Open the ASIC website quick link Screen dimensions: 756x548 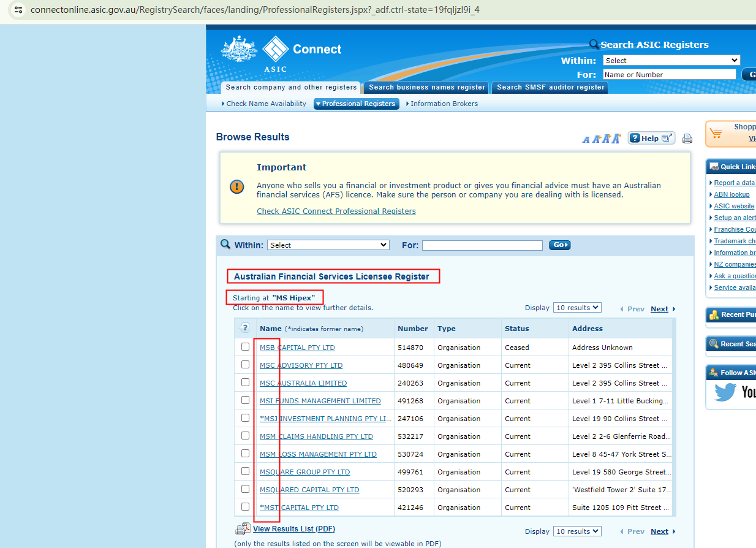pyautogui.click(x=734, y=206)
